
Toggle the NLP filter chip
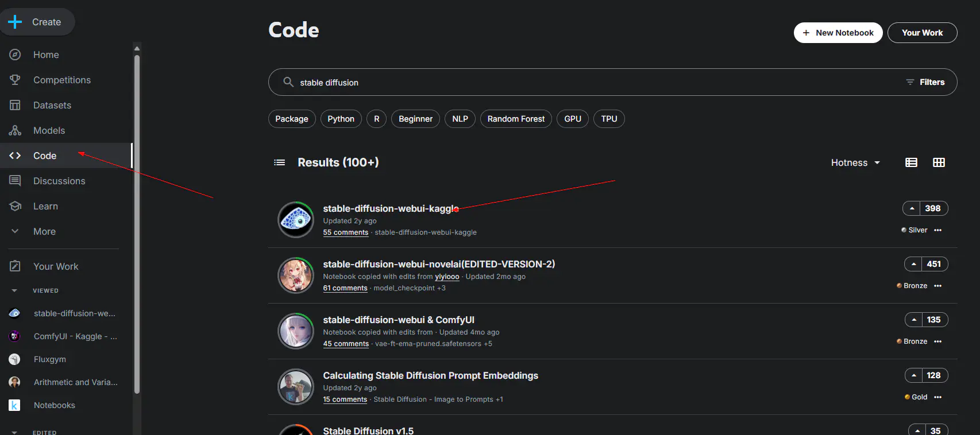(460, 119)
